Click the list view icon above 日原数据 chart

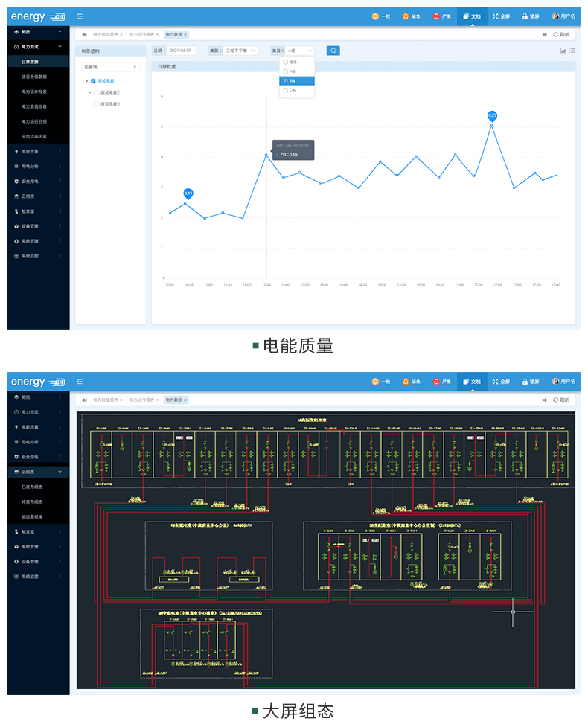[x=572, y=51]
